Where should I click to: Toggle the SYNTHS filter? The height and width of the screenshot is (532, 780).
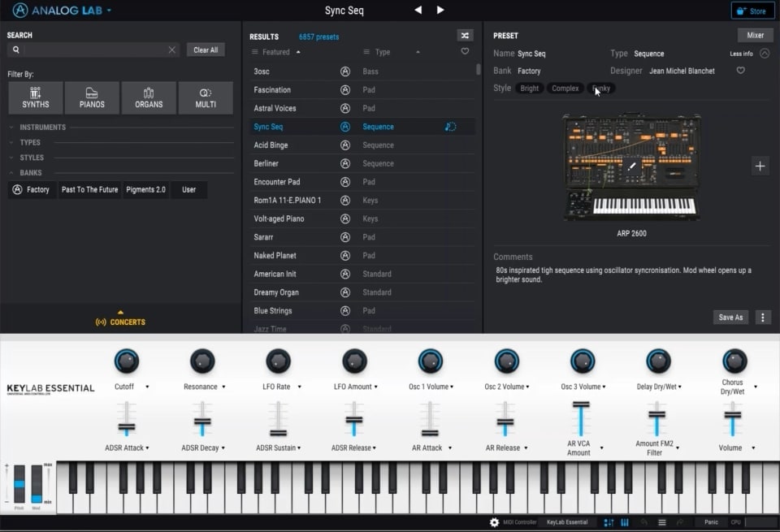pos(36,97)
